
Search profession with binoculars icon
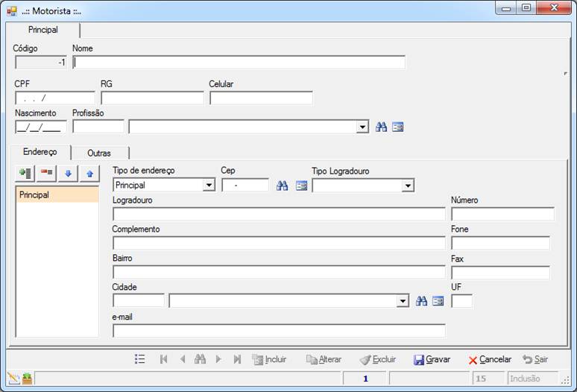pyautogui.click(x=381, y=127)
